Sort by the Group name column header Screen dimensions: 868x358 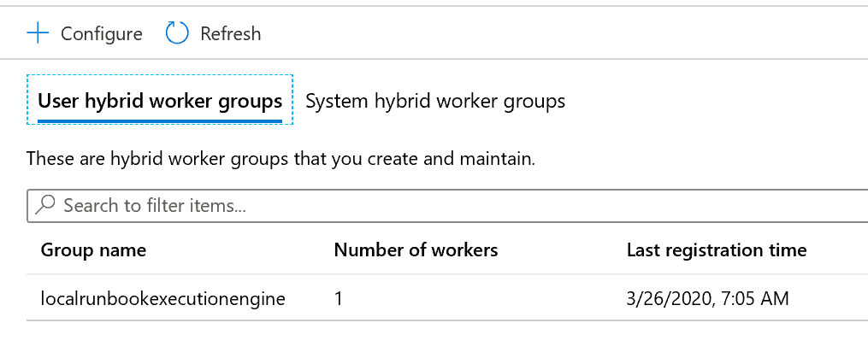93,250
